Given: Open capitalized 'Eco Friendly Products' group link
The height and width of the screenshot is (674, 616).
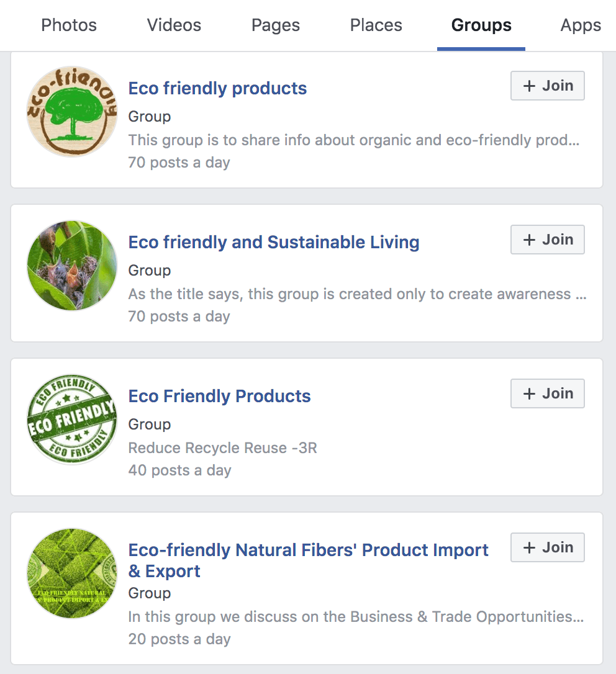Looking at the screenshot, I should pos(219,396).
